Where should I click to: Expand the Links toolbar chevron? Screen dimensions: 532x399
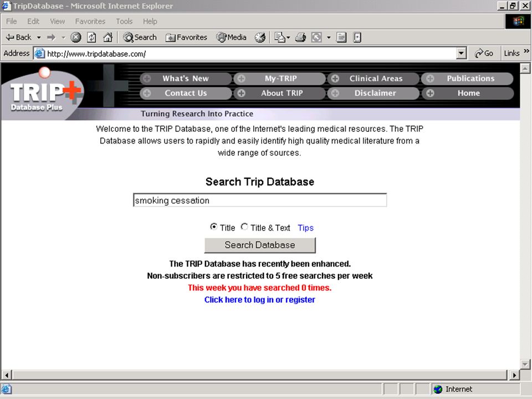pos(526,52)
